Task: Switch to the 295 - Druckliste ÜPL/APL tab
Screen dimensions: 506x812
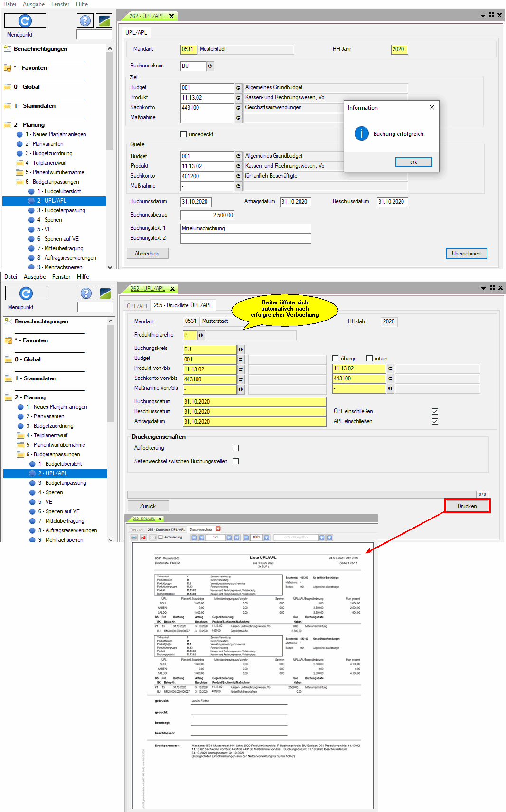Action: (x=183, y=305)
